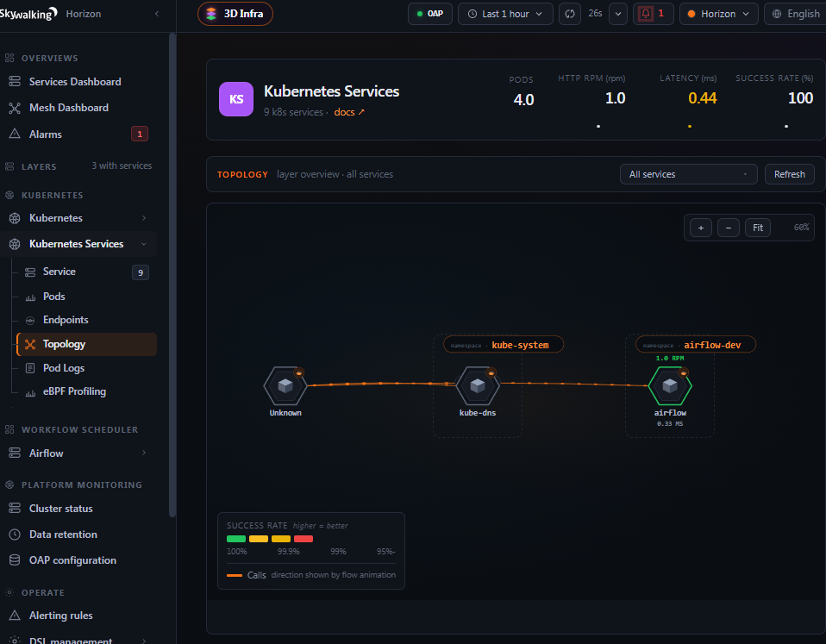Select the kube-dns topology node
The height and width of the screenshot is (644, 826).
point(478,386)
